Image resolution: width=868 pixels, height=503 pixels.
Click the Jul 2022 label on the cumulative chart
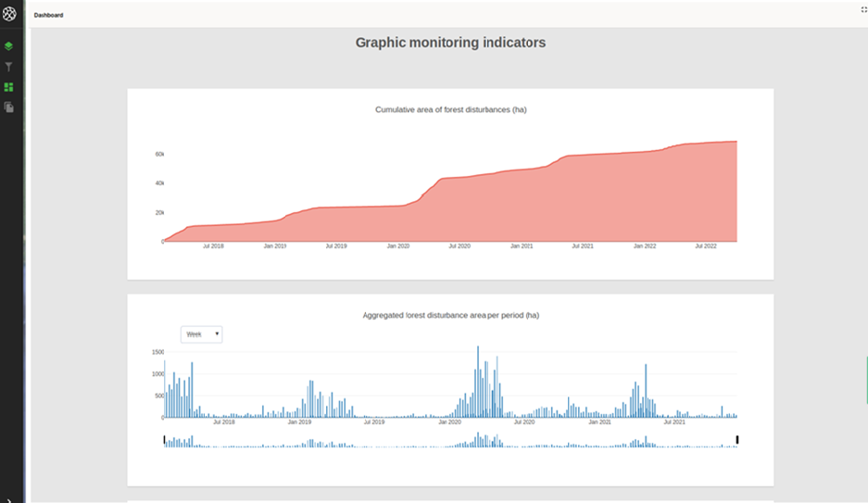[706, 246]
